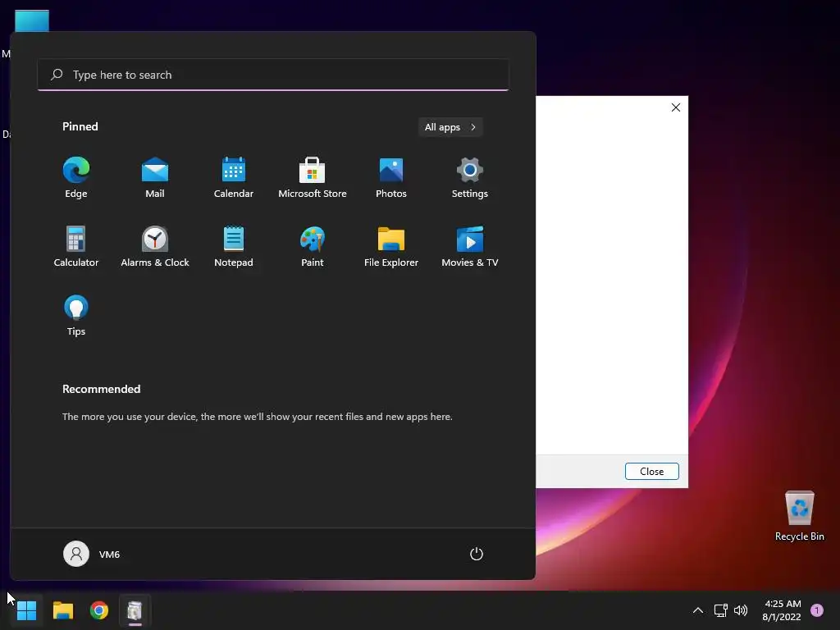Screen dimensions: 840x630
Task: Show hidden icons in system tray
Action: point(697,610)
